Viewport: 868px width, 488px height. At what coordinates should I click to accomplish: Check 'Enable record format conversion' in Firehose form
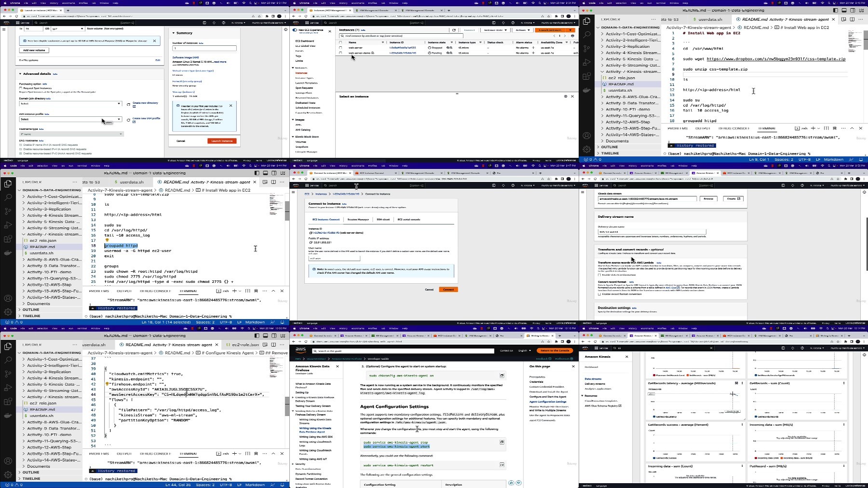pyautogui.click(x=599, y=294)
